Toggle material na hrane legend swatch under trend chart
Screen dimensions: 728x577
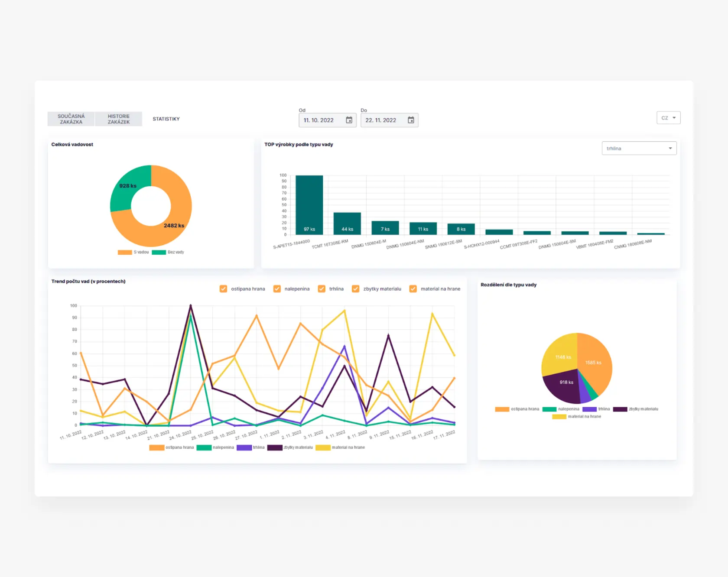tap(323, 447)
